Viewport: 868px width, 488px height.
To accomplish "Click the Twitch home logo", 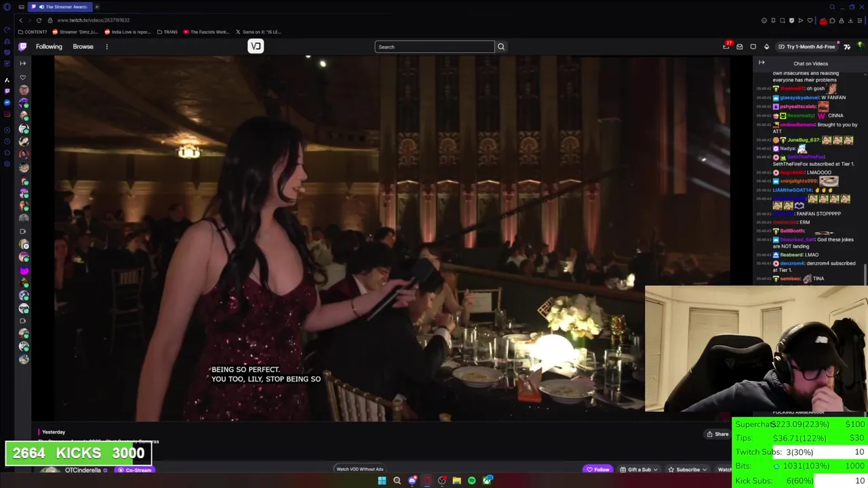I will point(22,47).
